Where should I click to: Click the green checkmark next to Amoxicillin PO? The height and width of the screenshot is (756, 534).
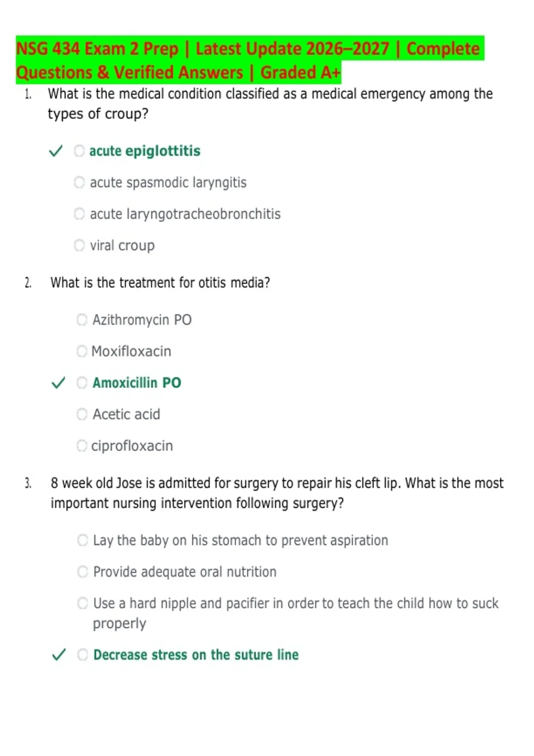coord(59,382)
